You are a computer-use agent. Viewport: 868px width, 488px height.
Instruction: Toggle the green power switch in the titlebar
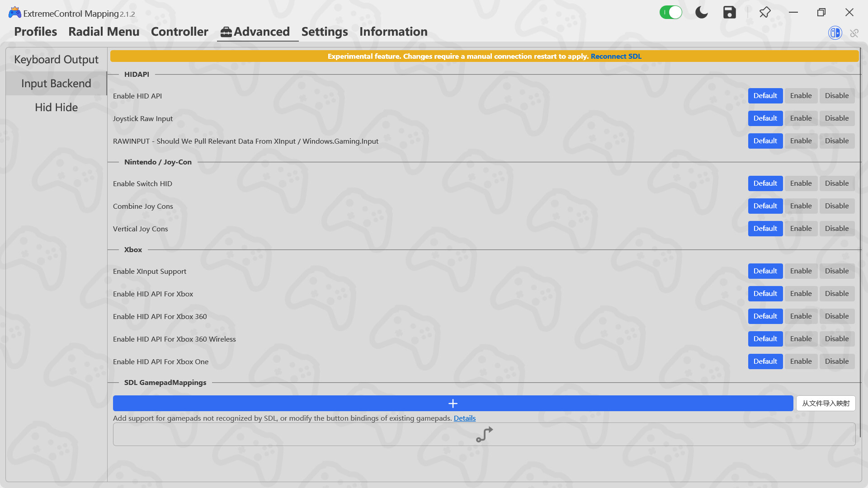click(x=671, y=12)
